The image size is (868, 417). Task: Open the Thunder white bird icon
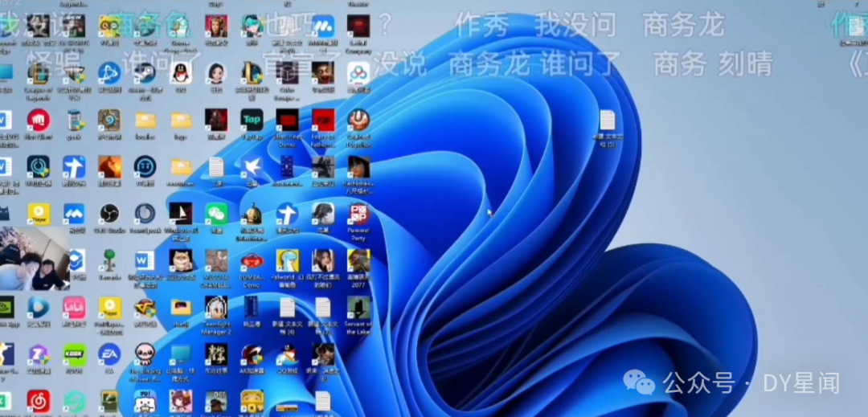(252, 167)
